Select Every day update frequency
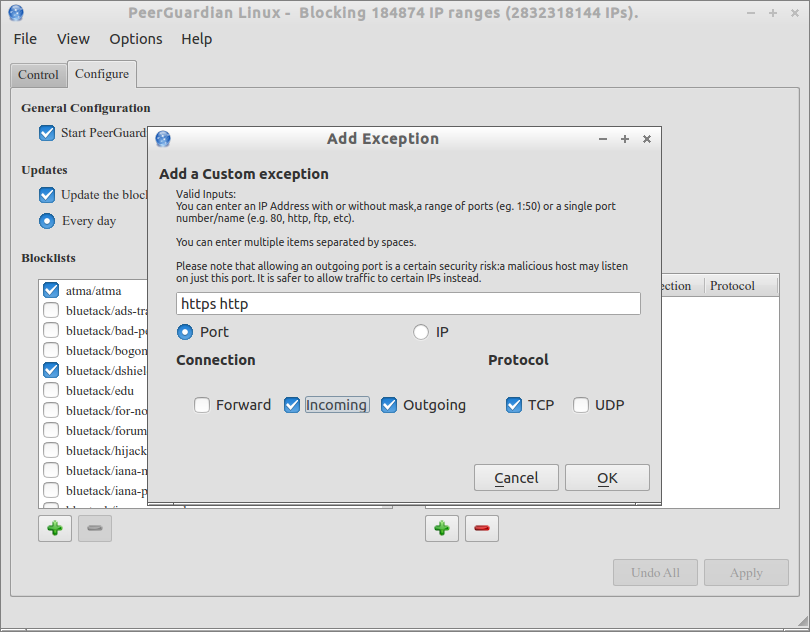The width and height of the screenshot is (810, 632). (47, 221)
